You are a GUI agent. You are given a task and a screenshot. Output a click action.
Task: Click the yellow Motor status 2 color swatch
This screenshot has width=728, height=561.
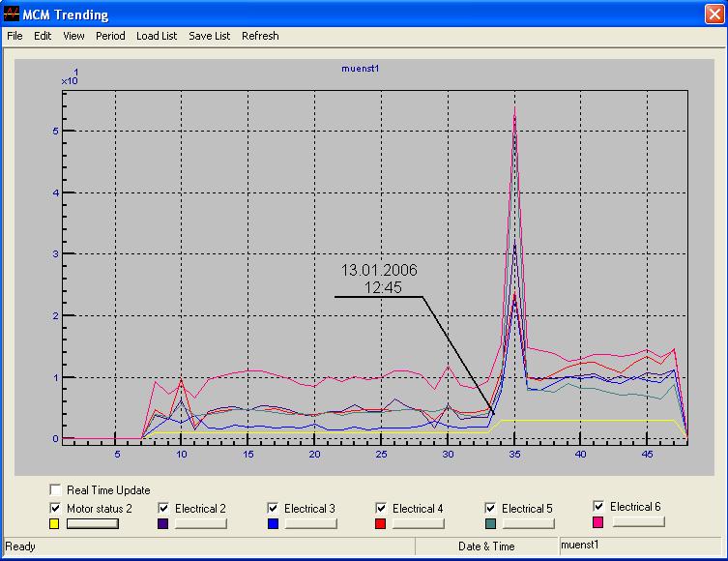(x=55, y=523)
